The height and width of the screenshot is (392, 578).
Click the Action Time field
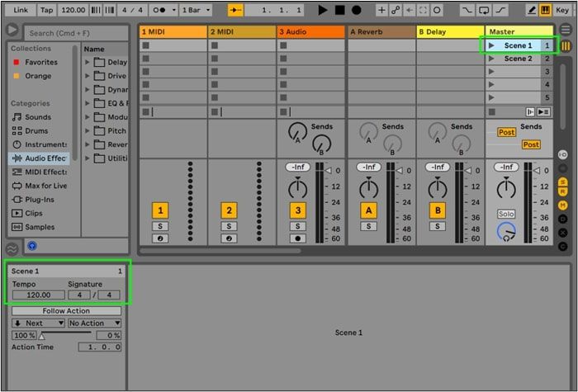[100, 347]
